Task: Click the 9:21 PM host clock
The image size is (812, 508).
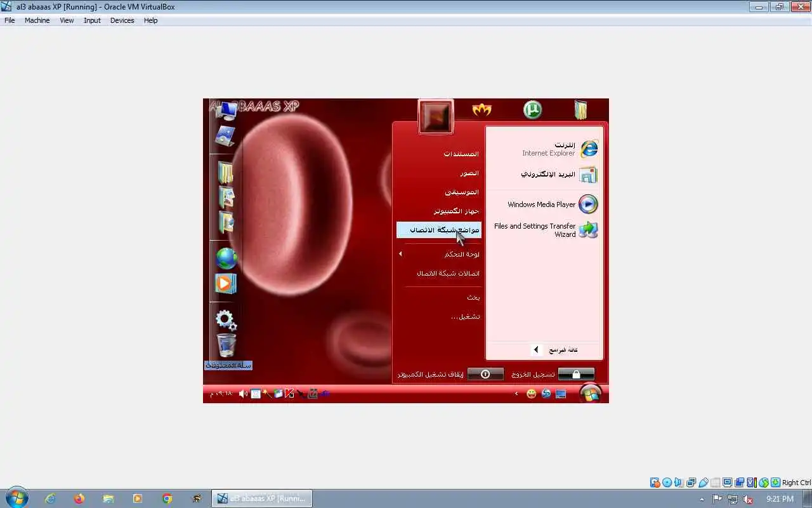Action: 780,500
